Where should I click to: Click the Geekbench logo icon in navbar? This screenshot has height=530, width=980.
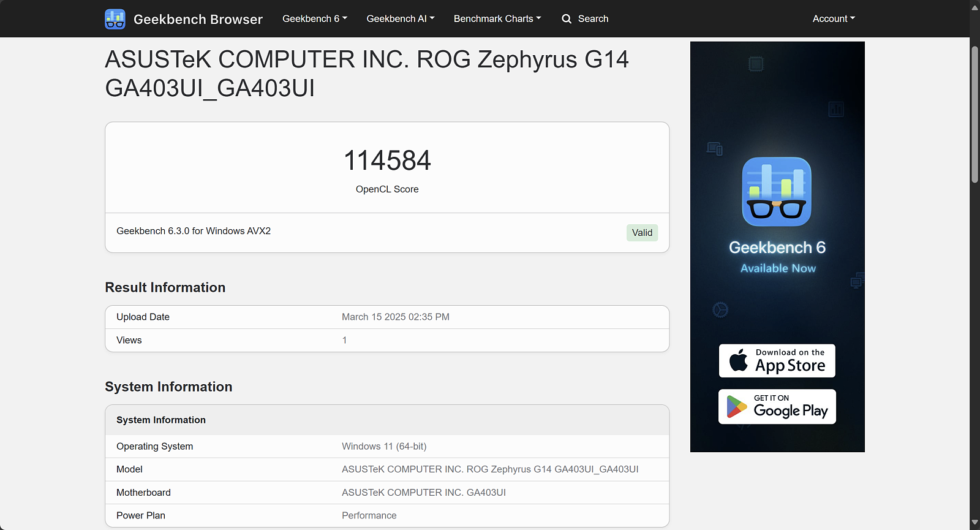coord(115,19)
